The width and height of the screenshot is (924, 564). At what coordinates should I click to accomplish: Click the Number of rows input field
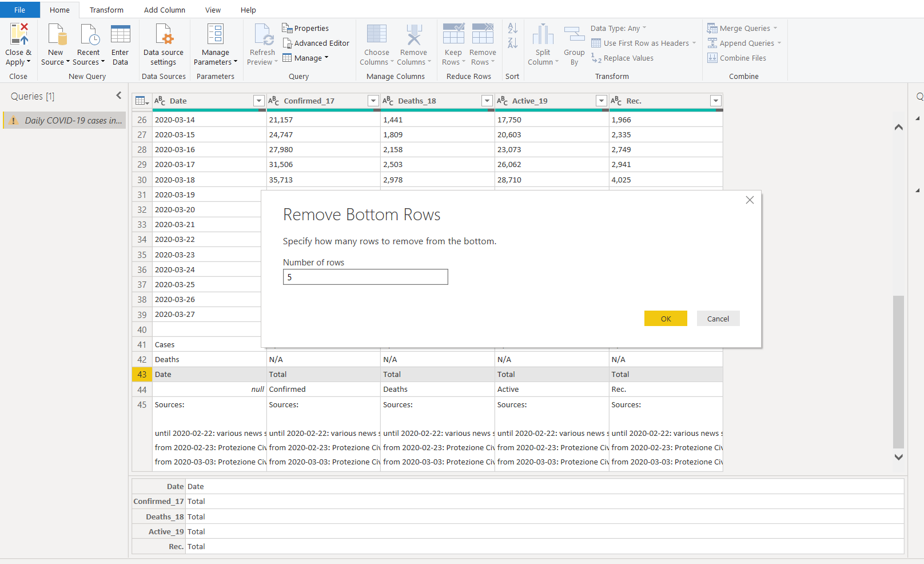point(365,277)
